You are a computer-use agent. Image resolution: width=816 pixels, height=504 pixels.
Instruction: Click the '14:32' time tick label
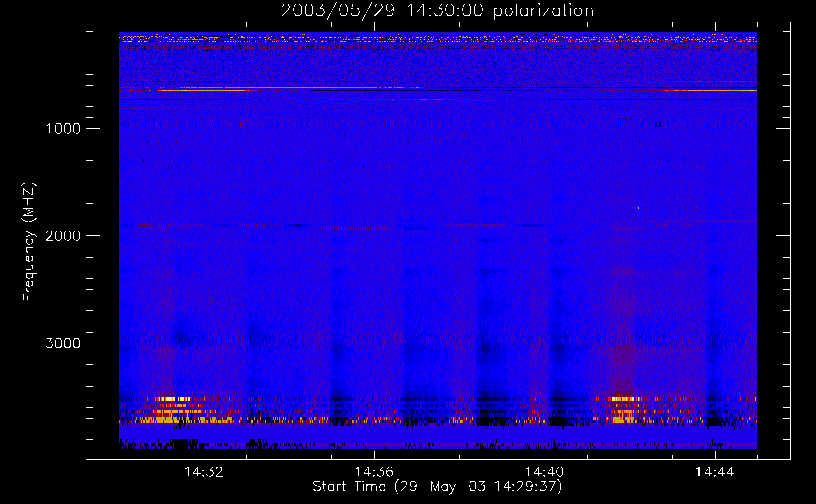tap(204, 472)
